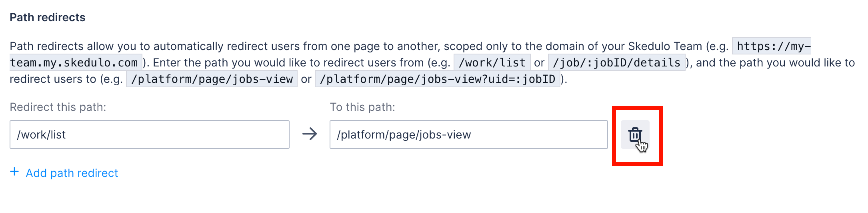Click the /work/list code example in description
868x213 pixels.
(x=492, y=63)
